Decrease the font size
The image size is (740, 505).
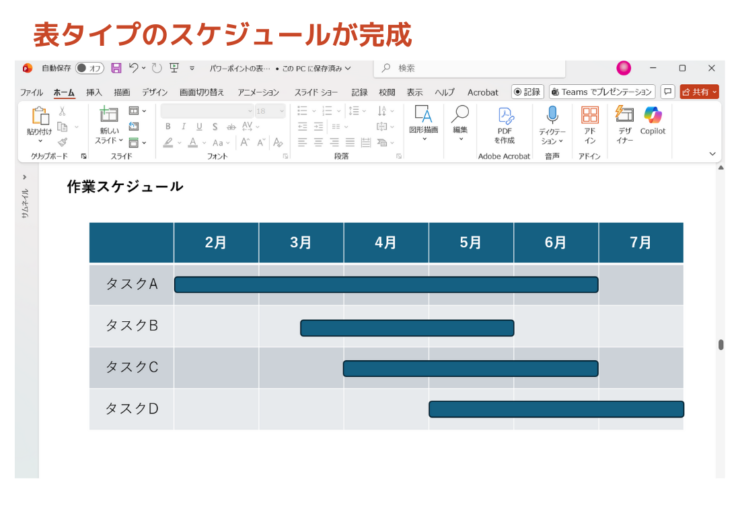coord(261,142)
